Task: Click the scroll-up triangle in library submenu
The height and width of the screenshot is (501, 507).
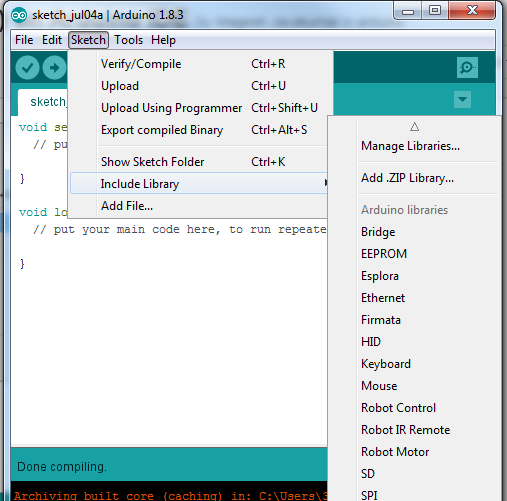Action: (x=414, y=127)
